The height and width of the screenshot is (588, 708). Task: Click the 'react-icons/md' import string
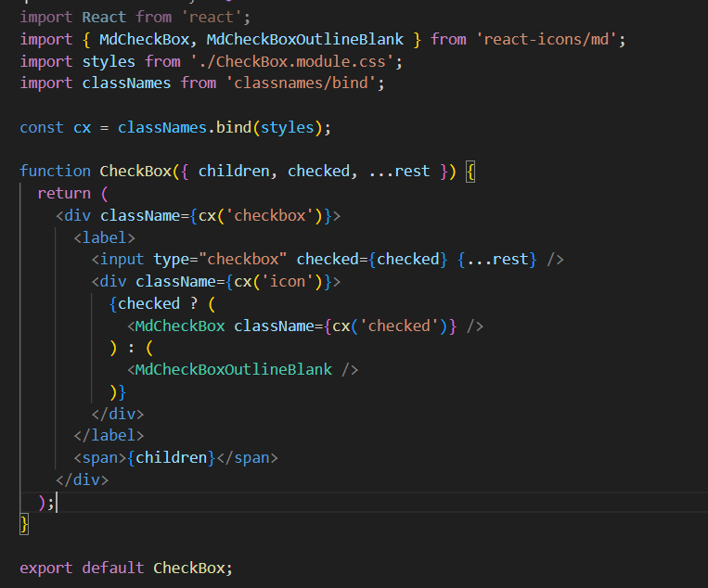tap(547, 39)
